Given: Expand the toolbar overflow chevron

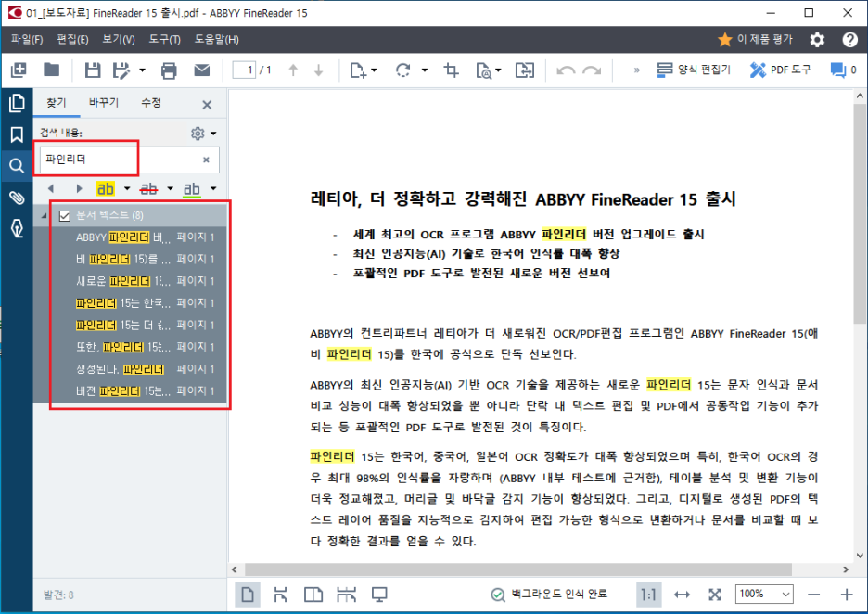Looking at the screenshot, I should point(636,70).
